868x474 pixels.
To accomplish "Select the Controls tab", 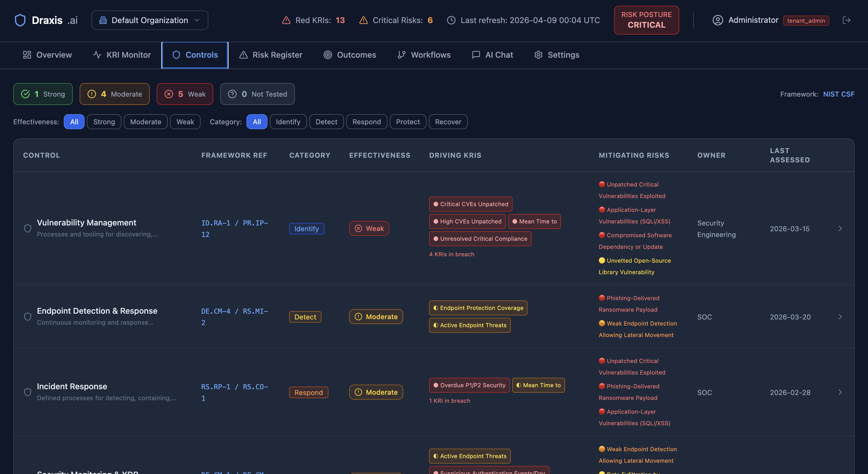I will (195, 55).
